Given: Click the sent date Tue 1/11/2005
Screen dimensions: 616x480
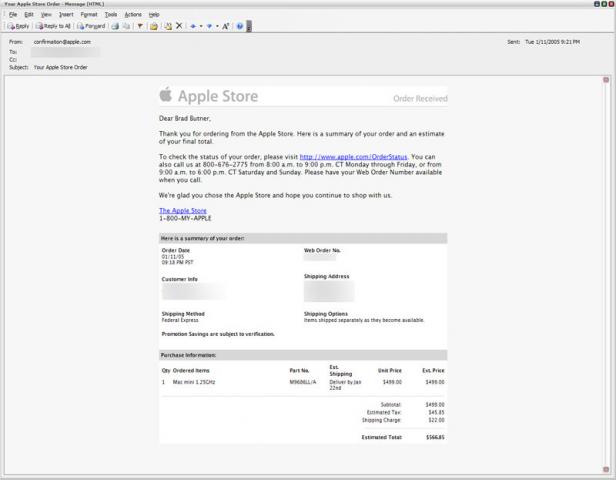Looking at the screenshot, I should [552, 42].
